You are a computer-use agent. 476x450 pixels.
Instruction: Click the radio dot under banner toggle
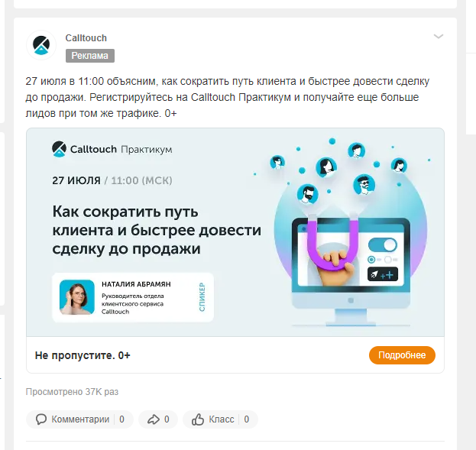tap(371, 260)
